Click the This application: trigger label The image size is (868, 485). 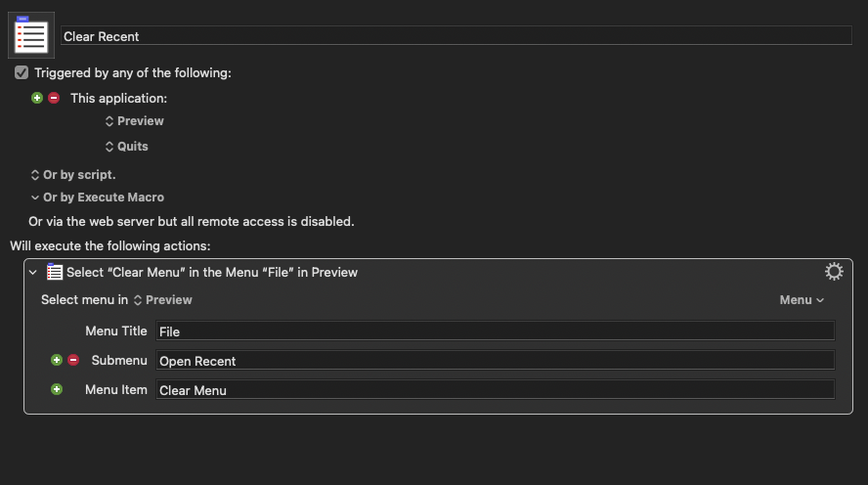click(118, 99)
